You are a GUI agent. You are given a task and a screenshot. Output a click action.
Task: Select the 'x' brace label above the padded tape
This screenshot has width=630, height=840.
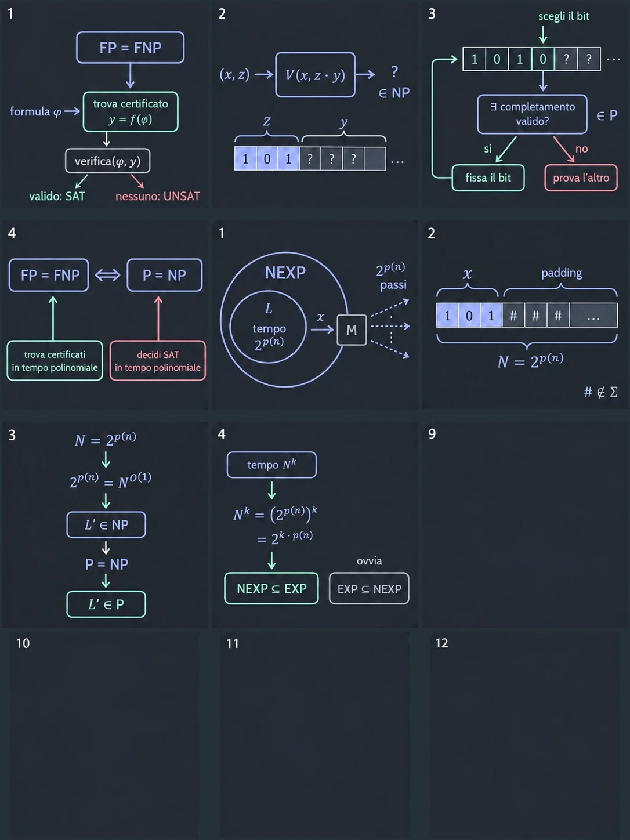coord(467,274)
